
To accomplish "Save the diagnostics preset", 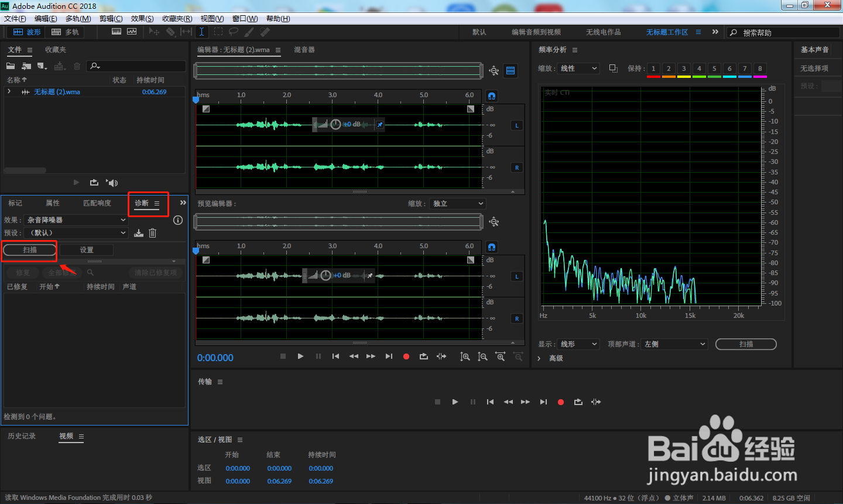I will coord(139,233).
